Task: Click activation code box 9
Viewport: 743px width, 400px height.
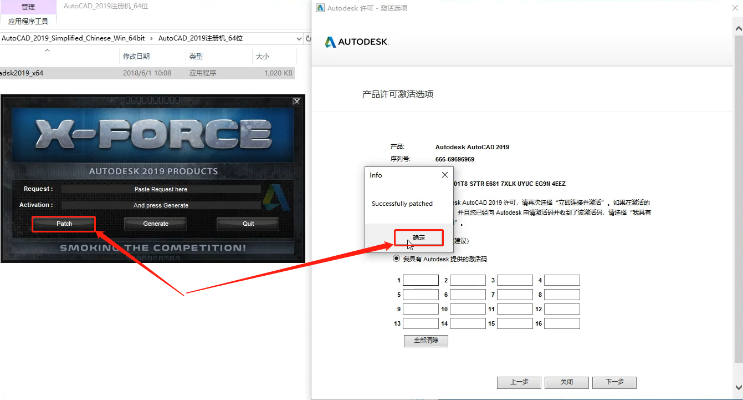Action: pos(421,309)
